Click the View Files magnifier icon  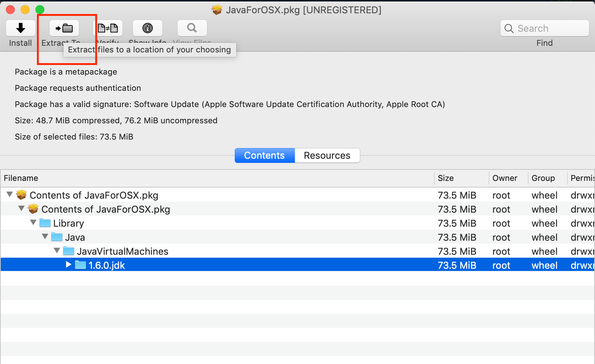pos(192,28)
